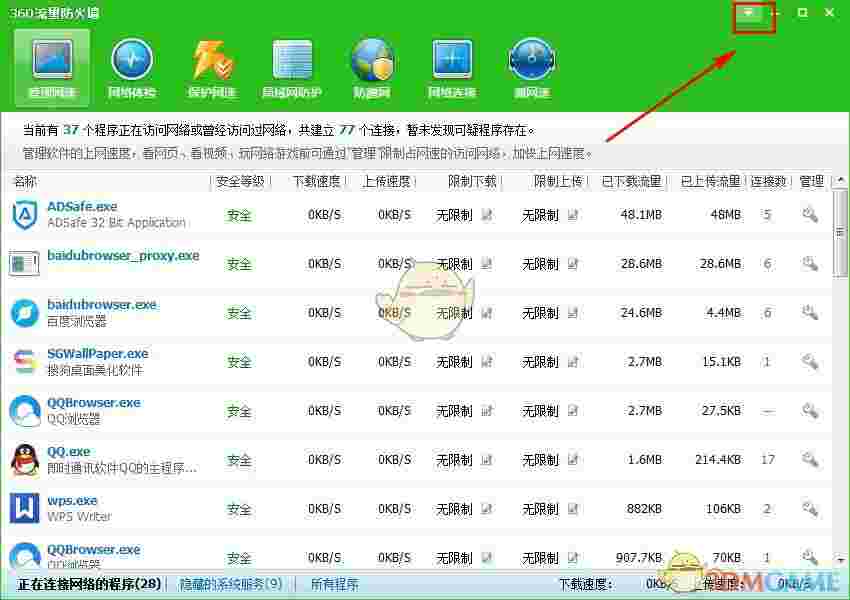The width and height of the screenshot is (850, 600).
Task: Open the 网络体检 tool
Action: point(132,68)
